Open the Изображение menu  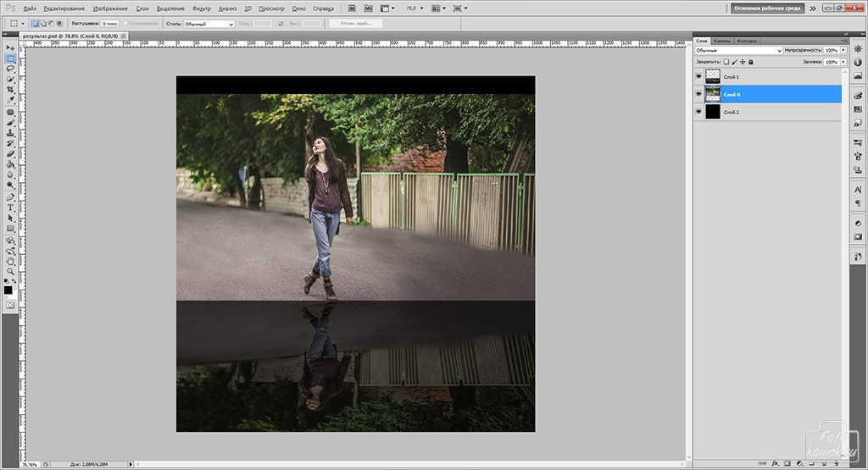(x=110, y=8)
